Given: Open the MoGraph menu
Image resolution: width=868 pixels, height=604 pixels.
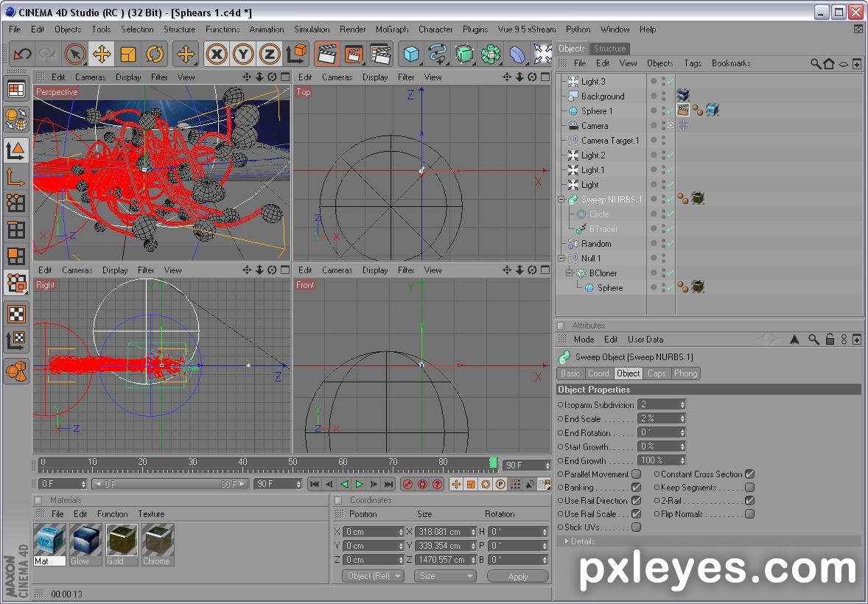Looking at the screenshot, I should click(x=392, y=30).
